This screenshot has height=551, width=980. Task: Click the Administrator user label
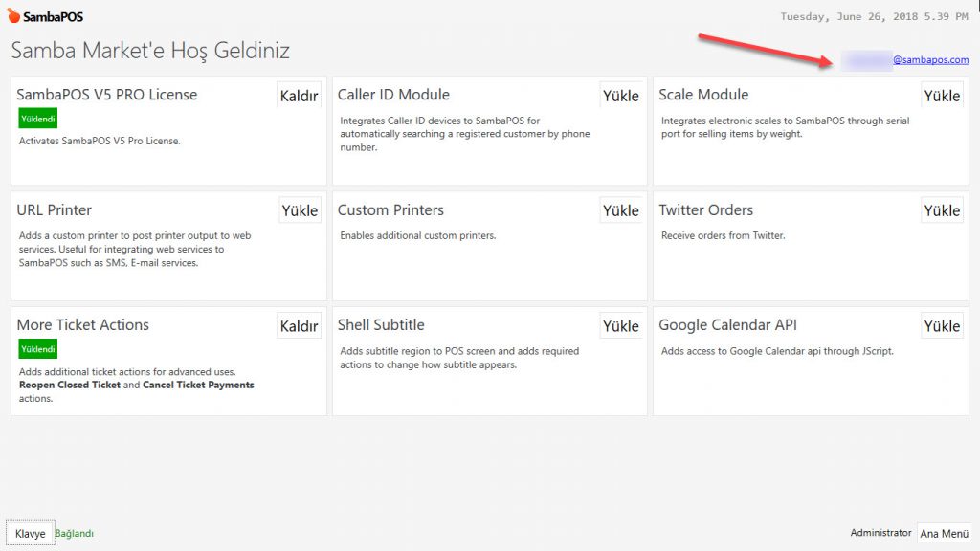880,533
